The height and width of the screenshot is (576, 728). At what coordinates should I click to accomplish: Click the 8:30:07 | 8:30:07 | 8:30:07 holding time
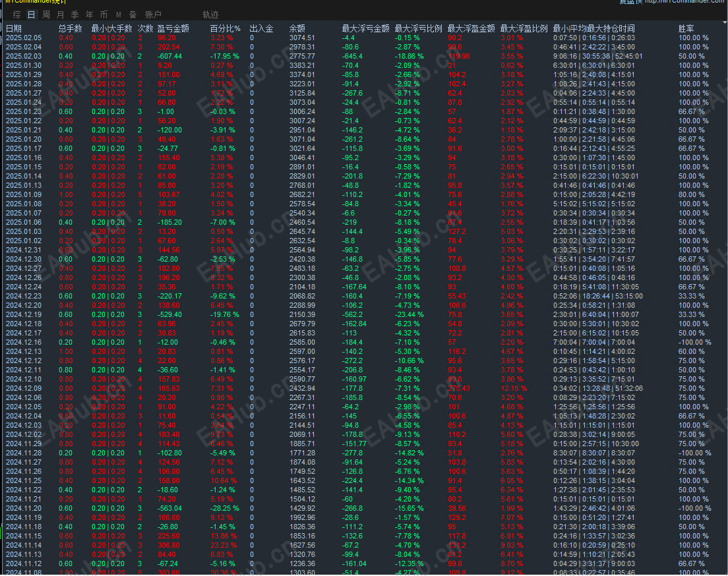tap(594, 453)
